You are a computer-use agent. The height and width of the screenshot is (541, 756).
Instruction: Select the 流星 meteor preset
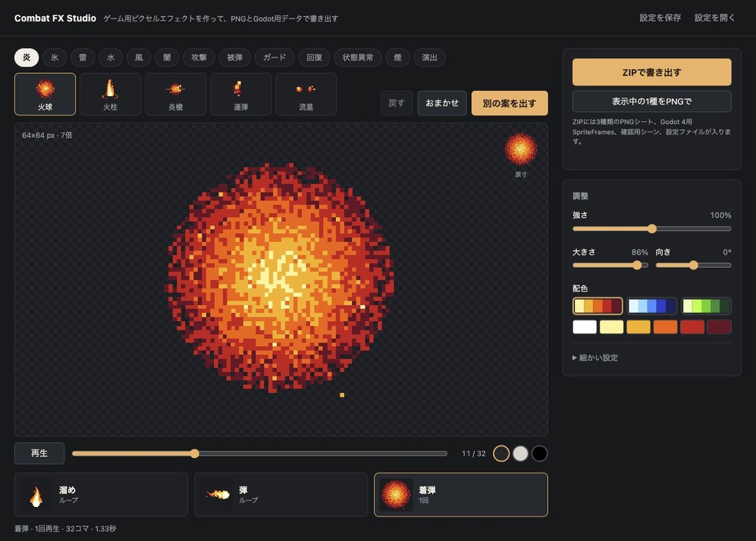click(306, 94)
